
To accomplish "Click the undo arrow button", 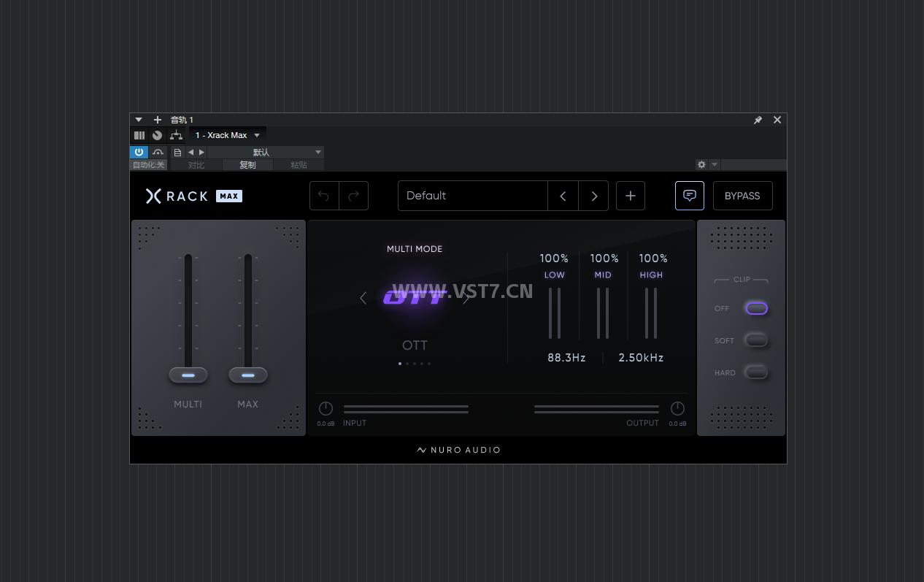I will tap(324, 196).
